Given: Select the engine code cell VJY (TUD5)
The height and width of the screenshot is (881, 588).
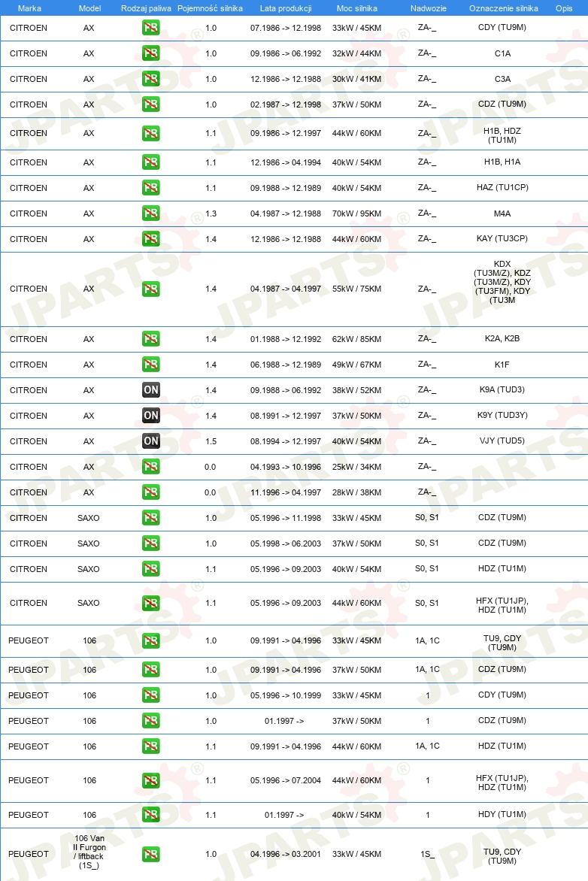Looking at the screenshot, I should (502, 440).
